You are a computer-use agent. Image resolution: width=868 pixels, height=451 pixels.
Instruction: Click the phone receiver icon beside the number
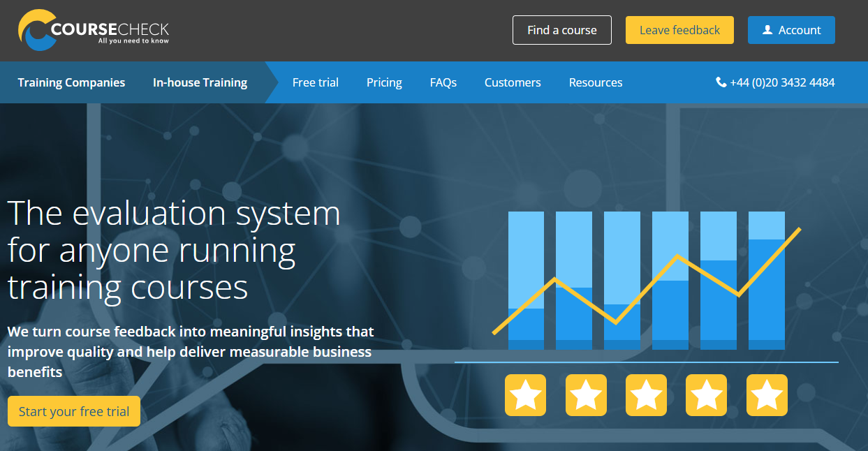click(720, 82)
